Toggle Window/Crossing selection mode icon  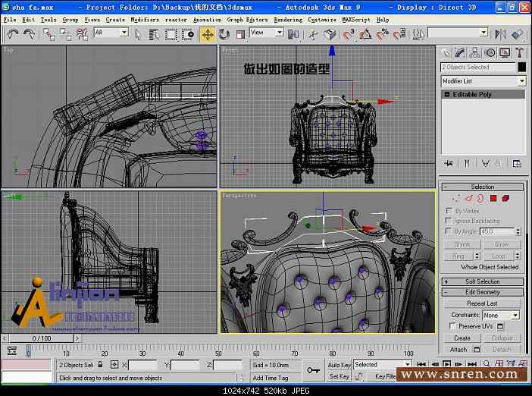click(188, 34)
